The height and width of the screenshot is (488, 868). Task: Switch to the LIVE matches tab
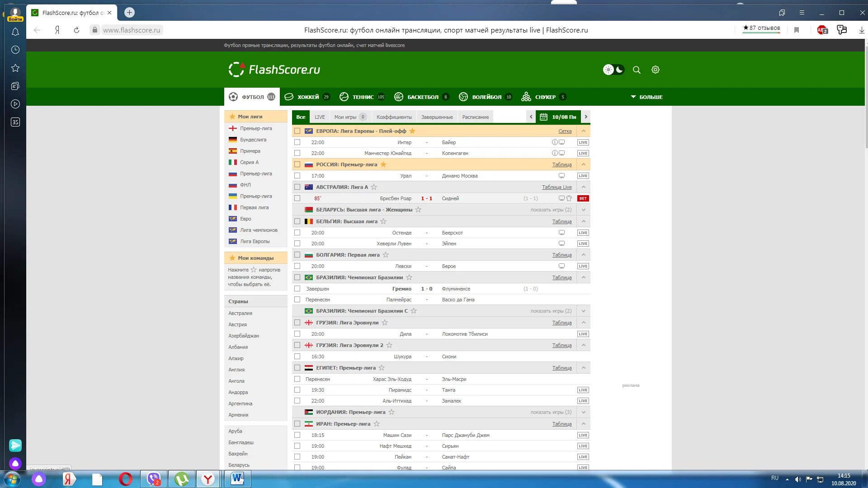[x=320, y=117]
